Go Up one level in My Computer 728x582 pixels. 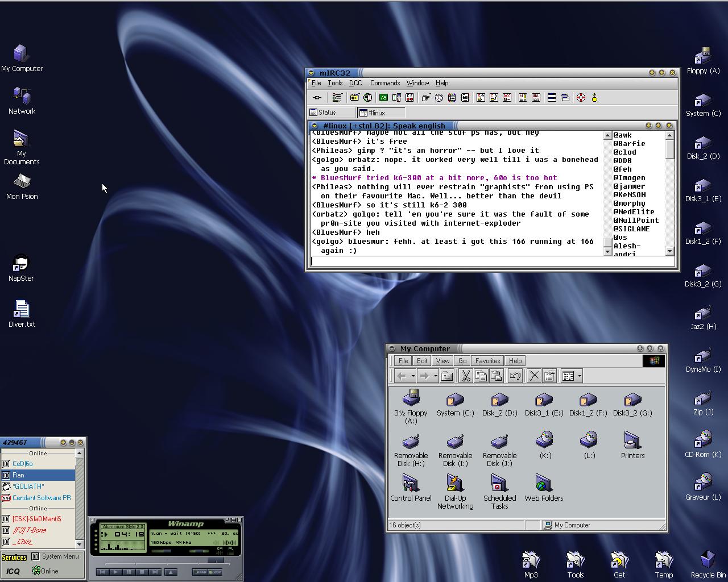(x=447, y=376)
